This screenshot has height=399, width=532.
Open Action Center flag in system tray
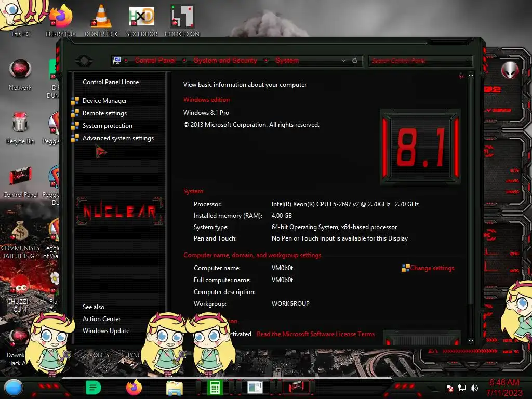[449, 388]
